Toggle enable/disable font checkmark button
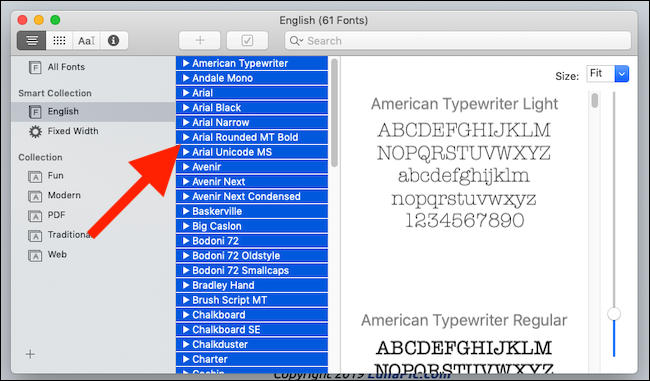 (x=247, y=41)
